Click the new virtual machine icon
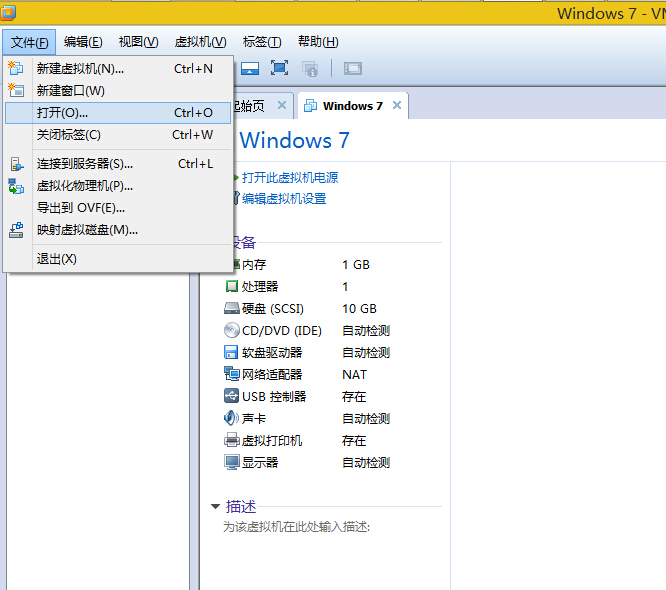The image size is (666, 590). point(16,68)
